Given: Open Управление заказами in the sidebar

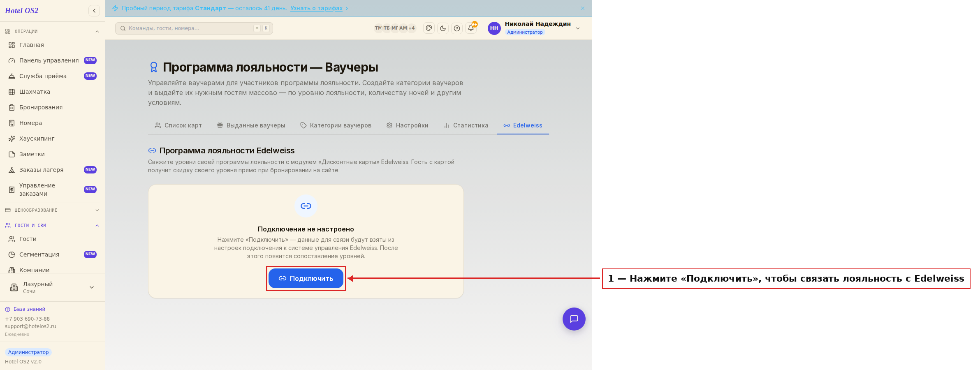Looking at the screenshot, I should 52,190.
